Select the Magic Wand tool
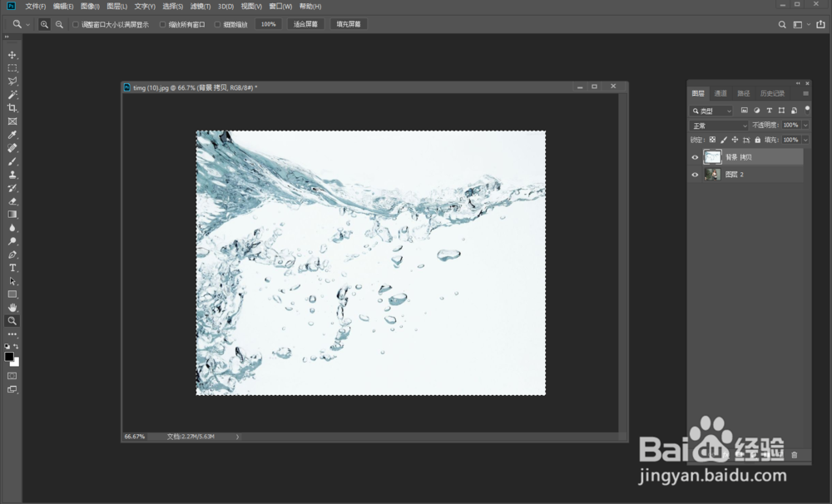The width and height of the screenshot is (832, 504). (x=12, y=95)
